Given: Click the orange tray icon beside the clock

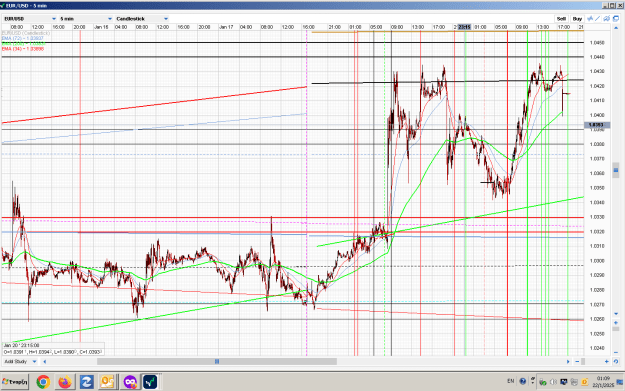Looking at the screenshot, I should [584, 382].
